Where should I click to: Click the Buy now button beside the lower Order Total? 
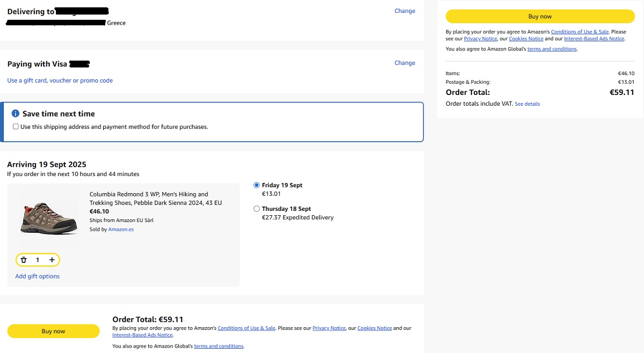point(53,331)
